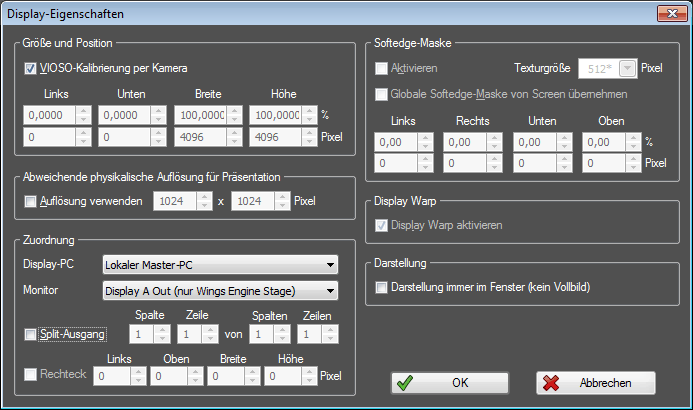
Task: Click Softedge Rechts percent field
Action: tap(465, 142)
